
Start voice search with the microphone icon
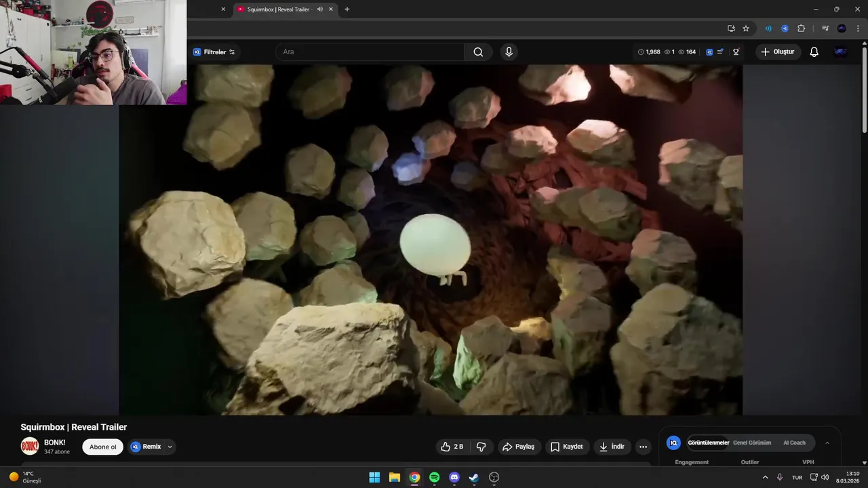click(509, 52)
